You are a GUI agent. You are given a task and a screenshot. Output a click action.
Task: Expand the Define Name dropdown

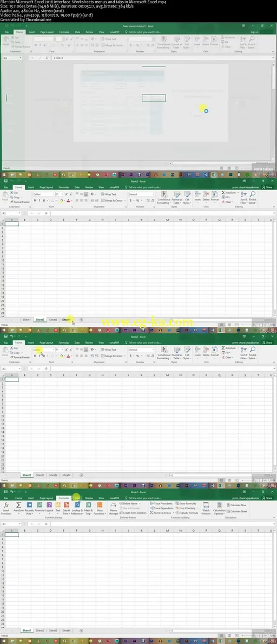pos(131,504)
